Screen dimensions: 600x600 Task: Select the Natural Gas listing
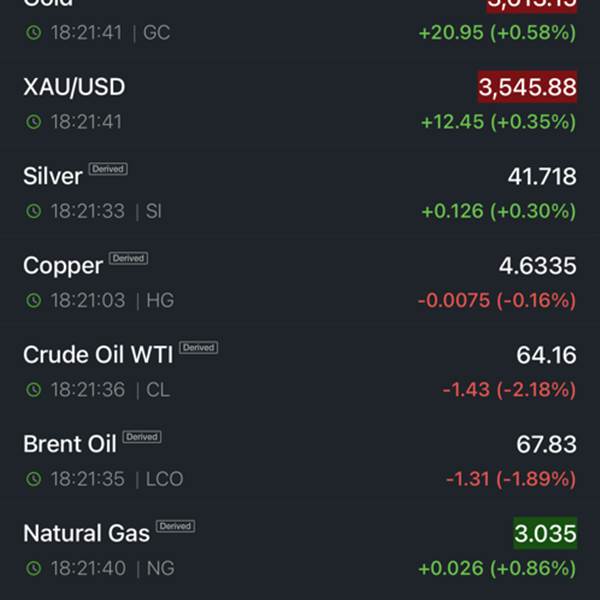point(300,551)
